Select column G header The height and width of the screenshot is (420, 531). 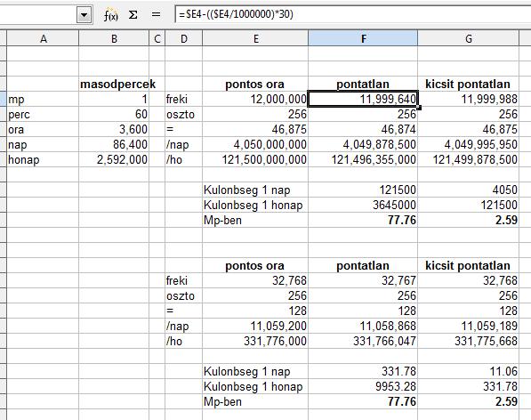[469, 38]
